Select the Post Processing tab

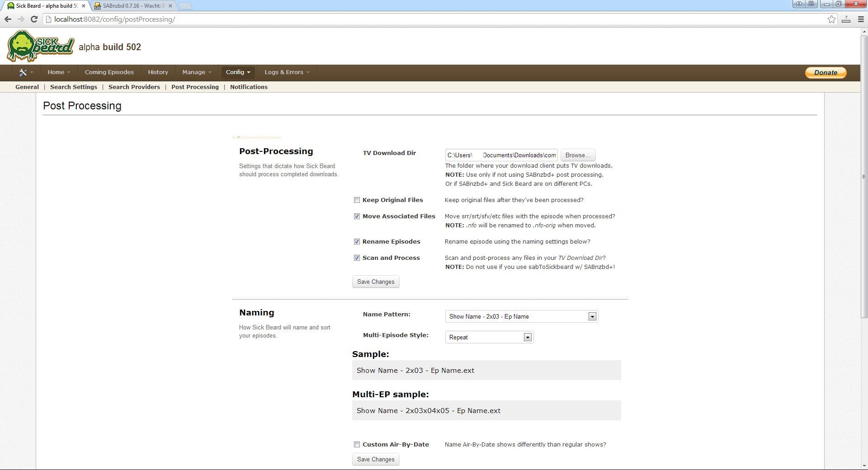[x=195, y=87]
